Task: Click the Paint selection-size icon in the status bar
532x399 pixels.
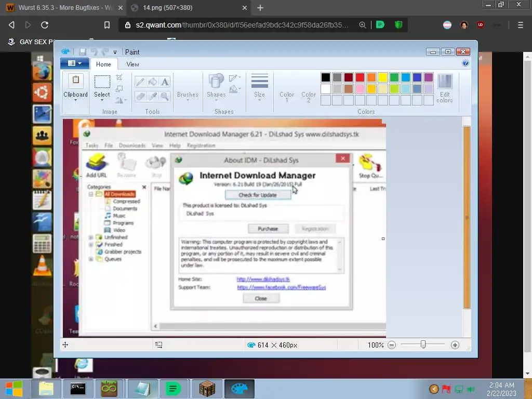Action: pyautogui.click(x=159, y=345)
